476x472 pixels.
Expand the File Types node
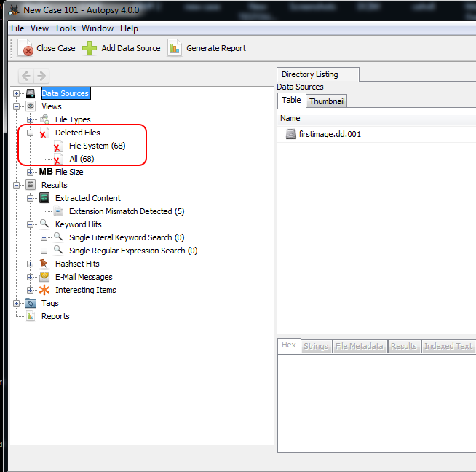(x=30, y=119)
